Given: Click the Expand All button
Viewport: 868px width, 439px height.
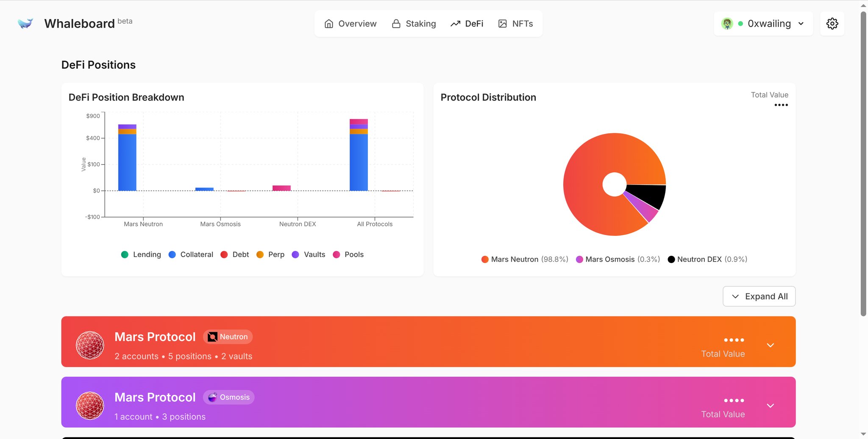Looking at the screenshot, I should click(x=759, y=296).
